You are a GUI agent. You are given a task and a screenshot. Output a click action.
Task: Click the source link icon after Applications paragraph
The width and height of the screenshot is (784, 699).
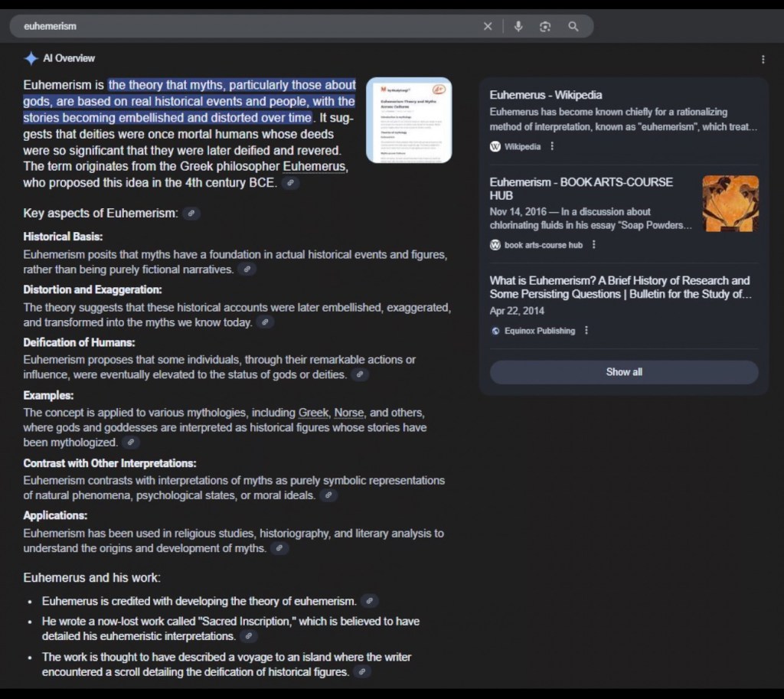(279, 548)
